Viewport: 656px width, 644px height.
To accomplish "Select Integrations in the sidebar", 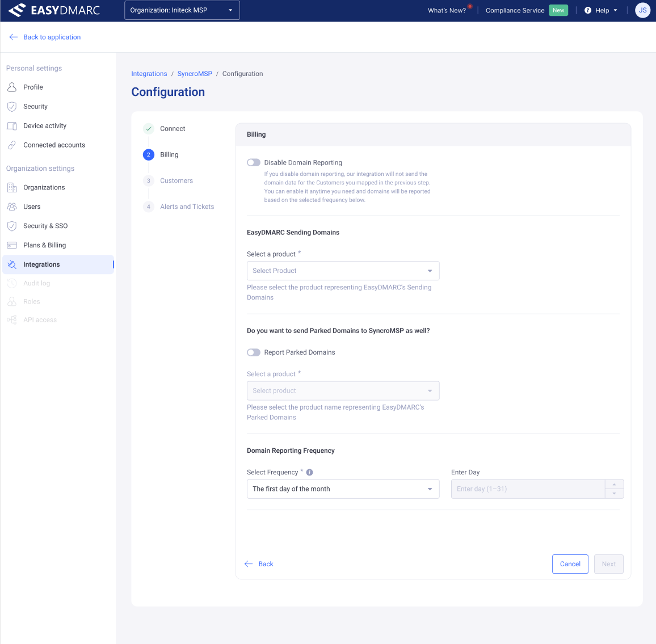I will click(x=58, y=264).
